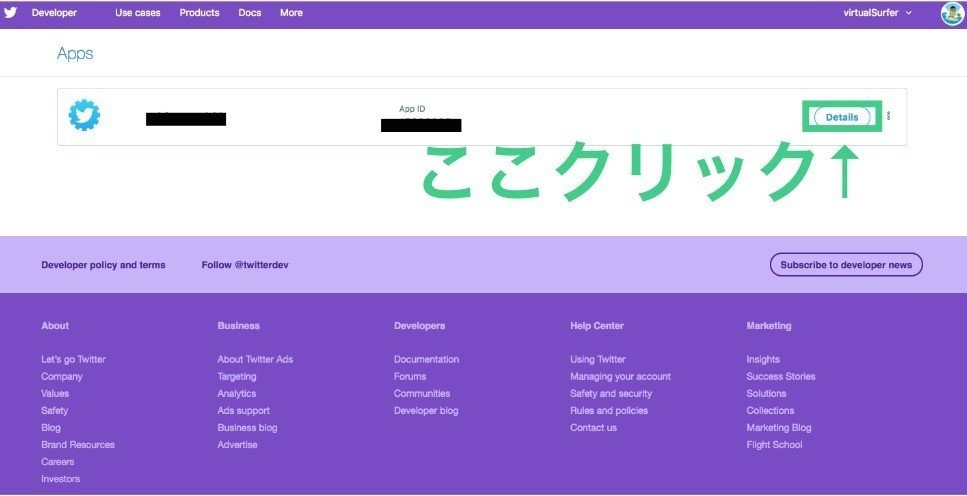Open the Solutions link
This screenshot has height=496, width=967.
[x=766, y=394]
